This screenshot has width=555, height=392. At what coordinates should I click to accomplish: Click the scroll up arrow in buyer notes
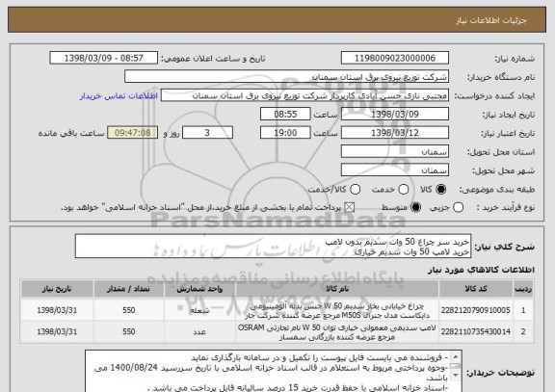(x=455, y=356)
